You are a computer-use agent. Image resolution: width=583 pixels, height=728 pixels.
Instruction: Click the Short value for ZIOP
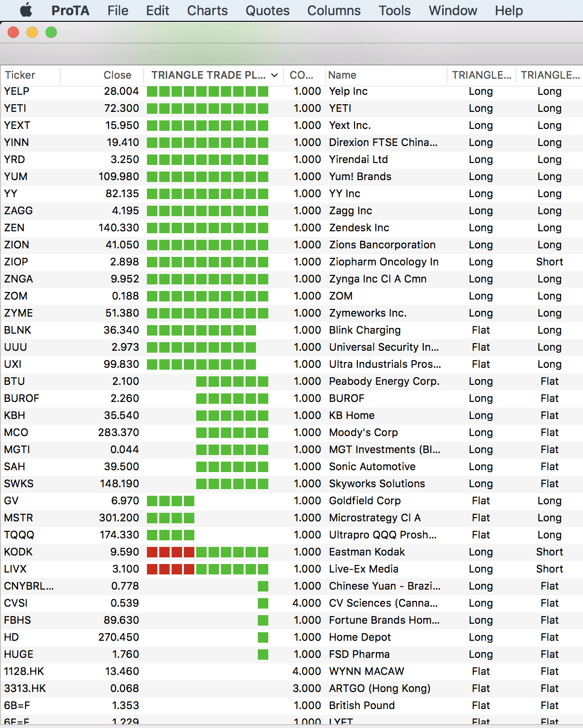tap(549, 262)
